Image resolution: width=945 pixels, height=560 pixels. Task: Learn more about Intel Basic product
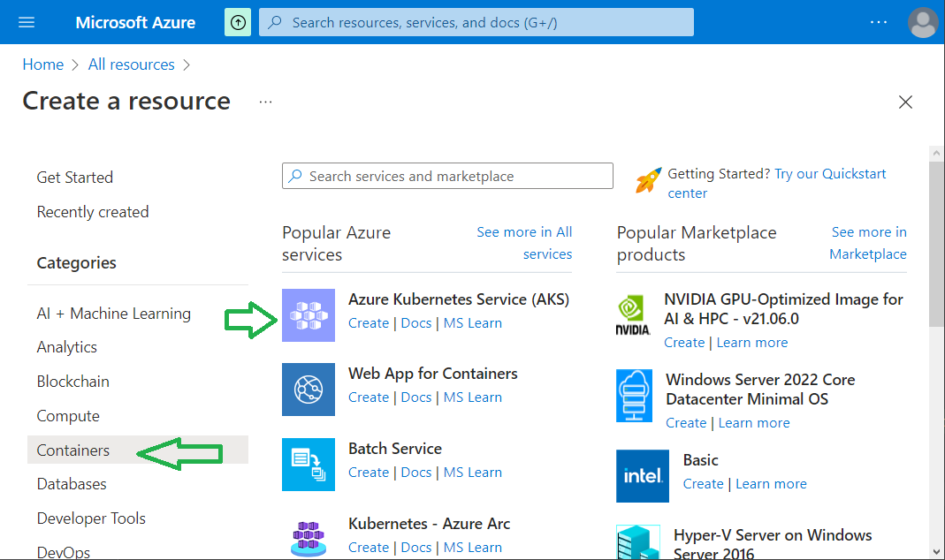pyautogui.click(x=771, y=484)
